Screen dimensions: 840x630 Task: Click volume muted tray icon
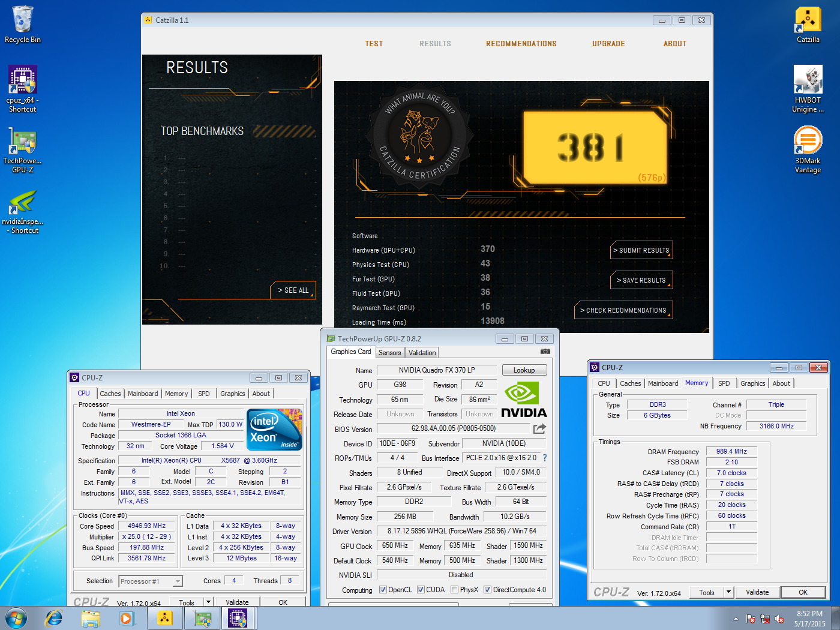[779, 619]
